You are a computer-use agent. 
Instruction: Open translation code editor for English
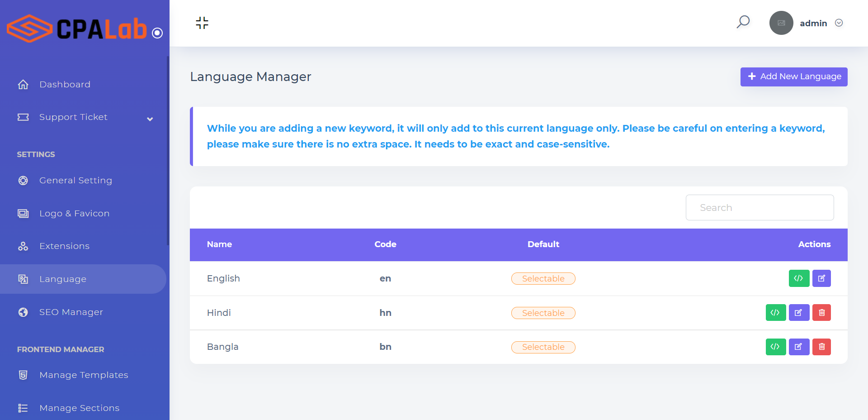(799, 278)
